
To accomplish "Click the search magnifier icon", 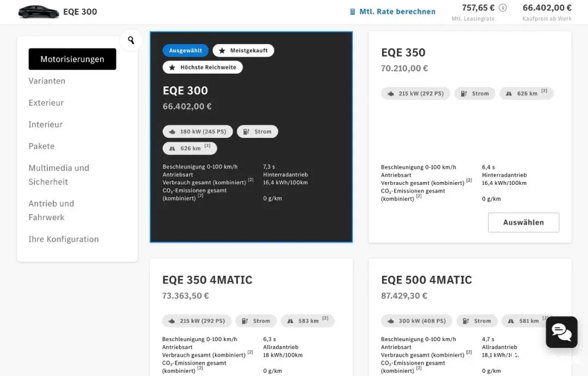I will point(131,40).
